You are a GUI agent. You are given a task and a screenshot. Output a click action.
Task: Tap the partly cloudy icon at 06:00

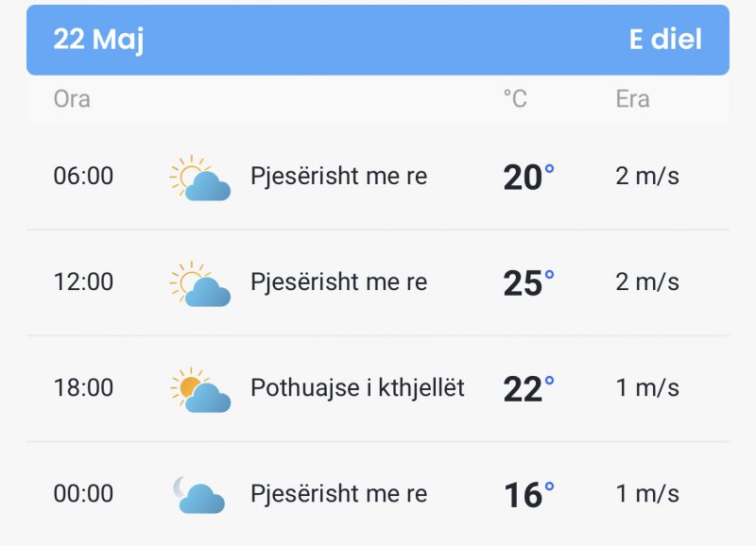200,178
